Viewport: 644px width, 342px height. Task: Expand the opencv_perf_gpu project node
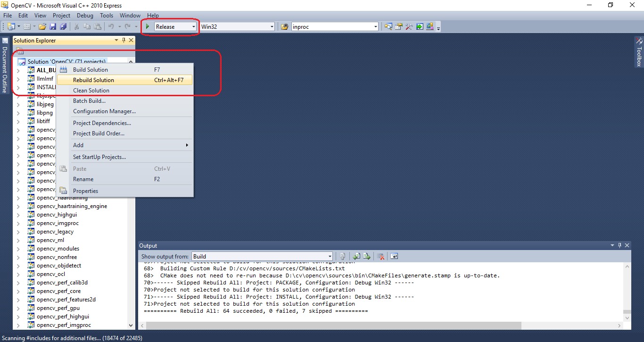point(18,308)
